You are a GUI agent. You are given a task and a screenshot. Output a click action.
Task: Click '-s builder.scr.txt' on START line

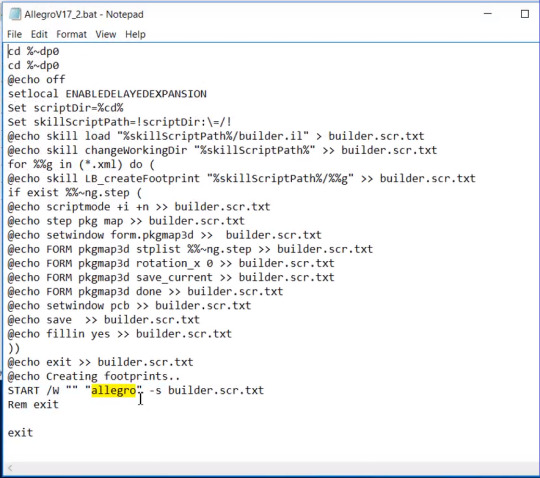pos(207,390)
